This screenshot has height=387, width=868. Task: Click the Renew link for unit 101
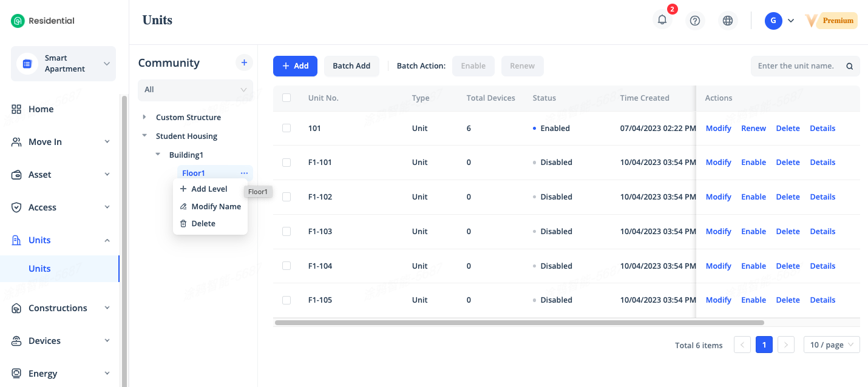753,128
